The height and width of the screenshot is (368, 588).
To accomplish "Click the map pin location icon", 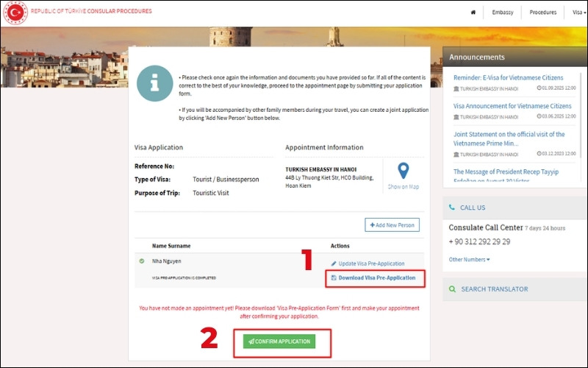I will (x=403, y=171).
